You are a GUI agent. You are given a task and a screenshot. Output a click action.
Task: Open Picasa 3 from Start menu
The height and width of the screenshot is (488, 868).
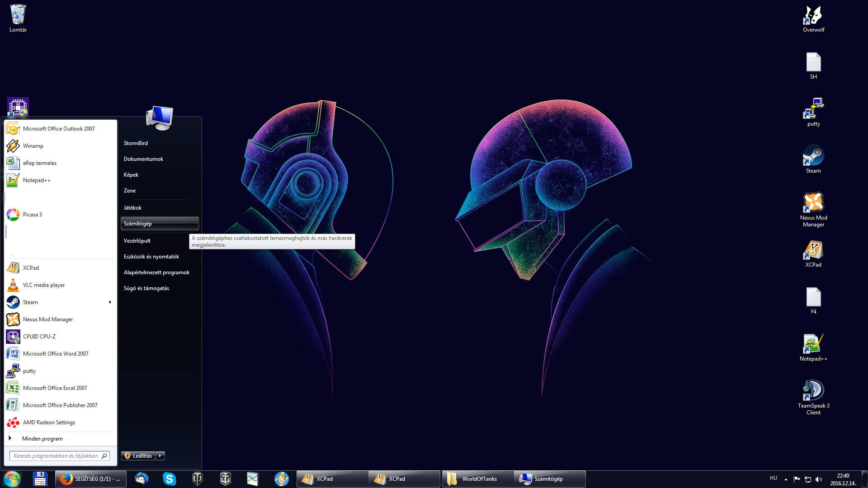(61, 215)
